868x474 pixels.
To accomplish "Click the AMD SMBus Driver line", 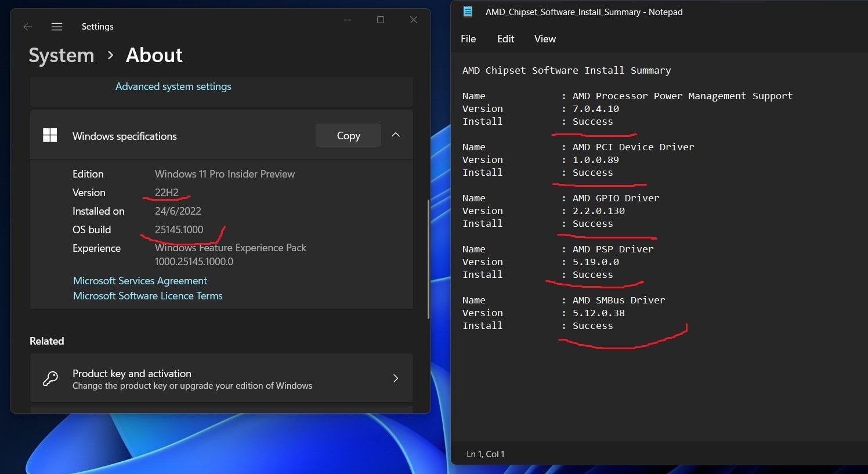I will click(619, 300).
